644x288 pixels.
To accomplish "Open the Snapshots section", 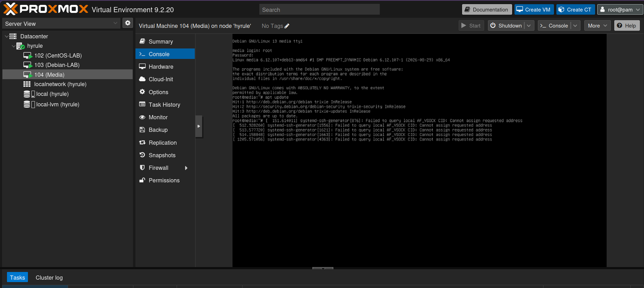I will [165, 155].
